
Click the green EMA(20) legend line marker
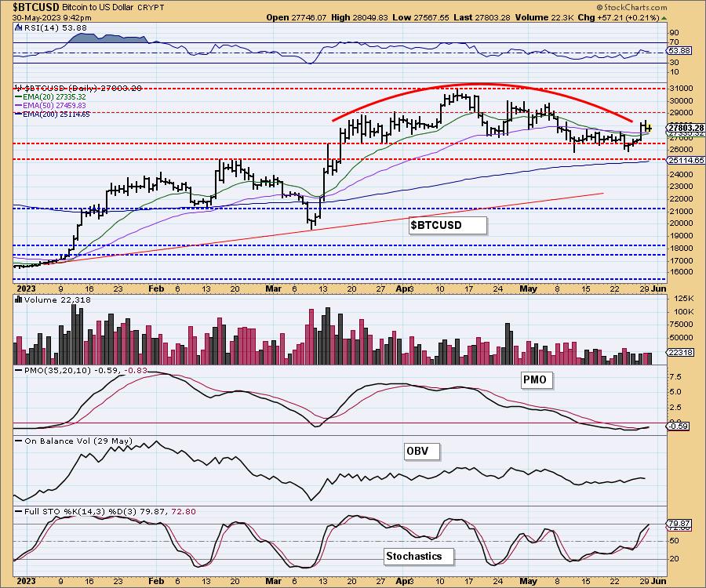point(19,96)
